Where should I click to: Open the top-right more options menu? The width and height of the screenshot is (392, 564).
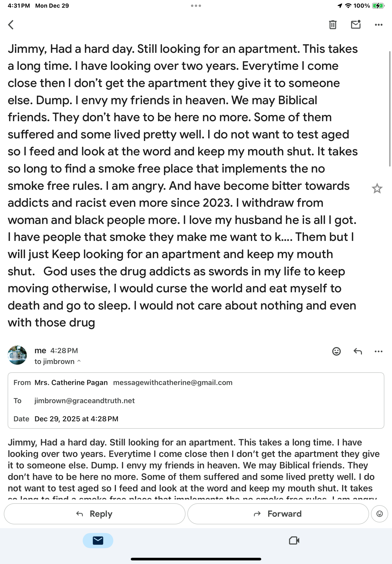pos(378,25)
